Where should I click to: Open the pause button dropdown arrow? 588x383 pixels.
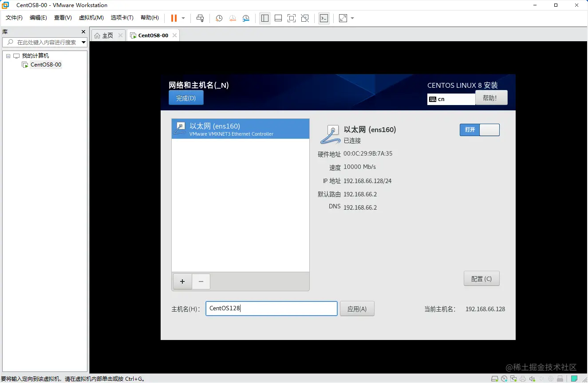pos(183,18)
